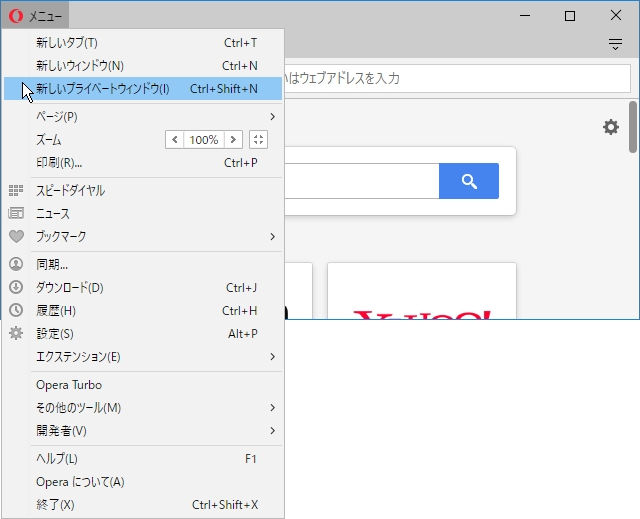The width and height of the screenshot is (640, 519).
Task: Click the address bar input field
Action: click(457, 78)
